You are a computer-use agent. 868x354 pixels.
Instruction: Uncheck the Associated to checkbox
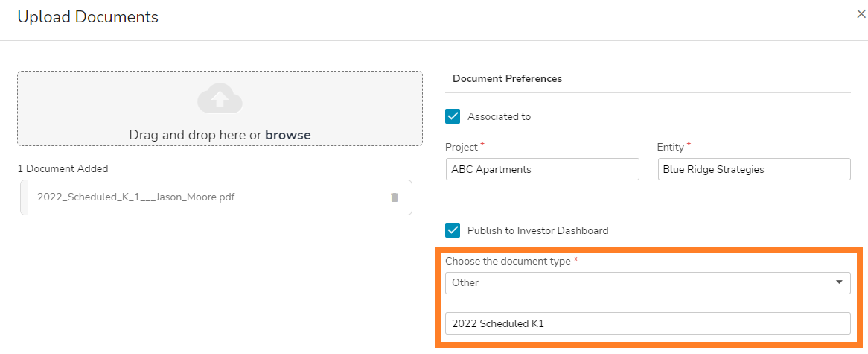coord(453,116)
